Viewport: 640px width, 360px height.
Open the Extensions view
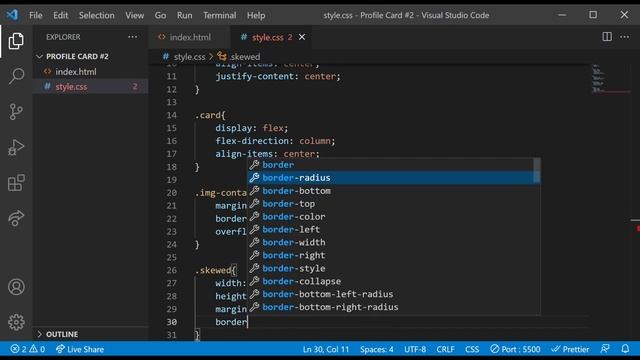coord(16,182)
